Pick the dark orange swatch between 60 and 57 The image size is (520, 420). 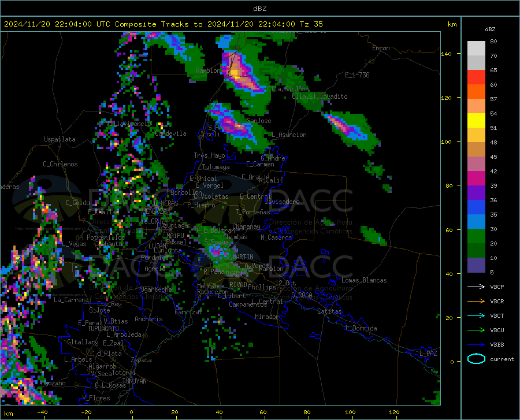coord(476,92)
